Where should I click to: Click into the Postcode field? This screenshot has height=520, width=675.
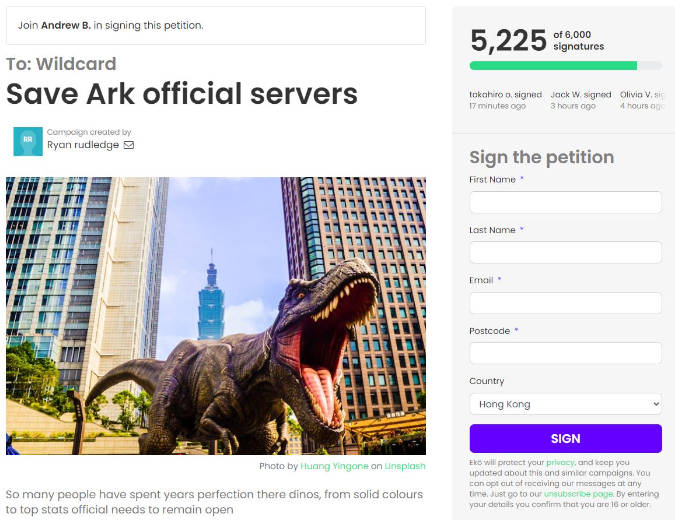coord(565,353)
